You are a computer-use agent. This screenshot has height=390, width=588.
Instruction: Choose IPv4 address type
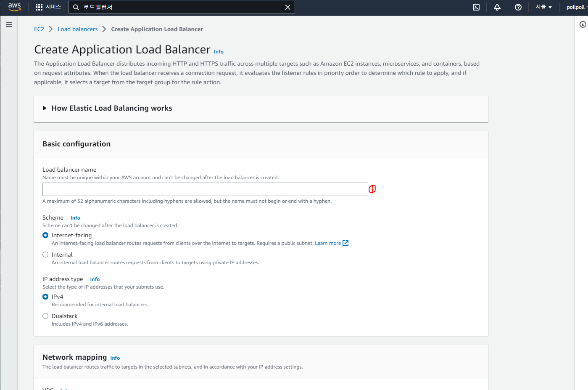click(45, 297)
